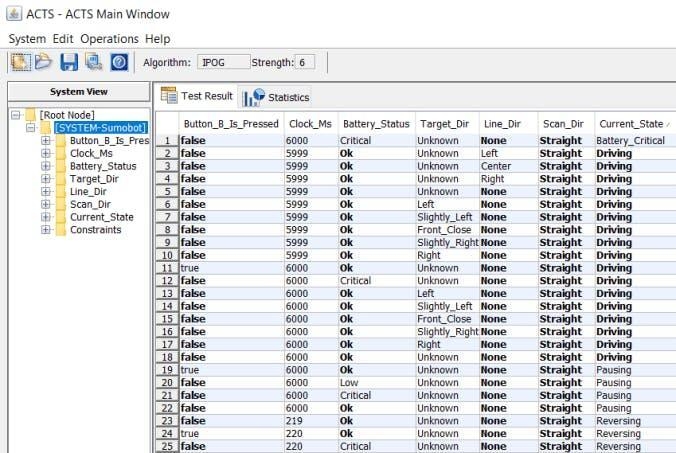Select the Constraints tree item label

pyautogui.click(x=96, y=230)
